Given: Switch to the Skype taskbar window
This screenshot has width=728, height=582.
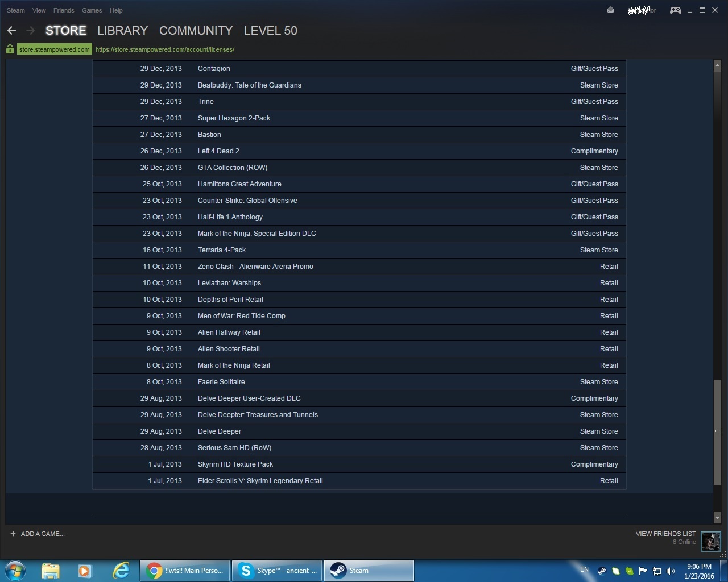Looking at the screenshot, I should [277, 571].
